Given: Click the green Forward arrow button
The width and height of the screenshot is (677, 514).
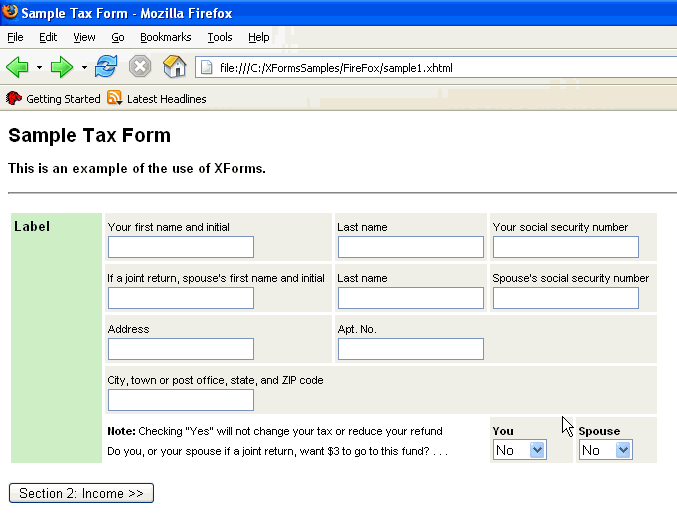Looking at the screenshot, I should (62, 67).
